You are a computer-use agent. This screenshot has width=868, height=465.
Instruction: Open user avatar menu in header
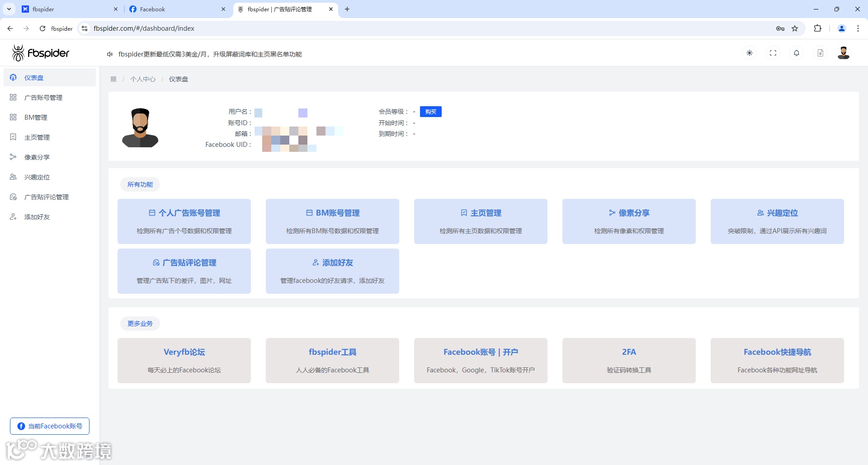(844, 53)
